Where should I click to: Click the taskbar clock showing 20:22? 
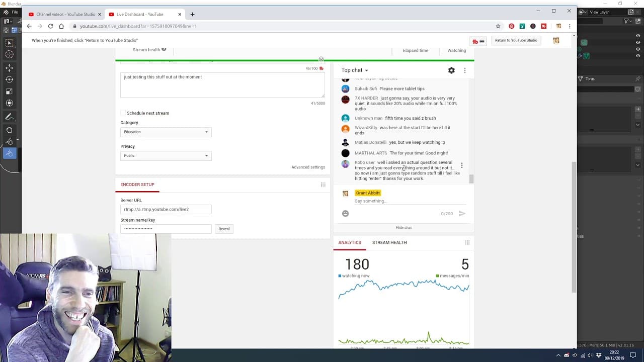pyautogui.click(x=614, y=355)
